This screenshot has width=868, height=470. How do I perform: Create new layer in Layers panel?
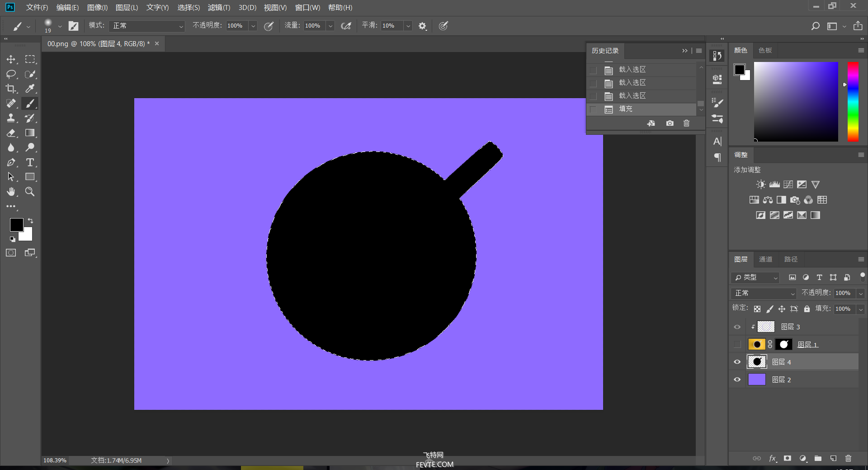point(833,458)
